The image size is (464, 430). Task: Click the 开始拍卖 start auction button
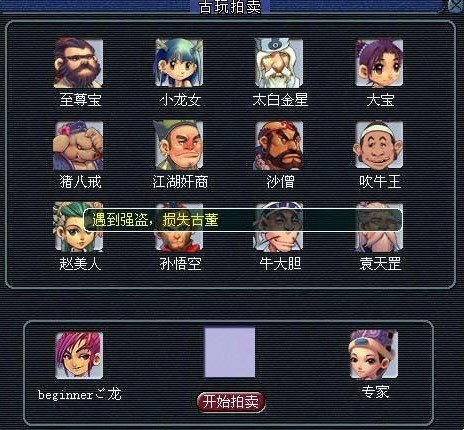(231, 402)
